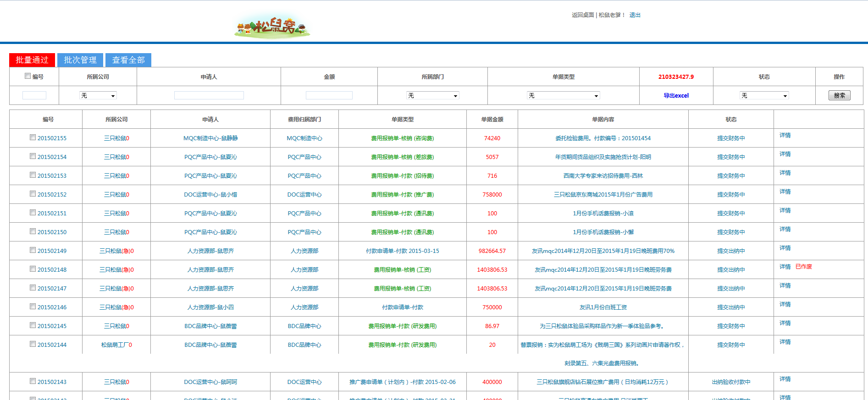This screenshot has height=400, width=868.
Task: Open 详情 for row 201502155
Action: 785,136
